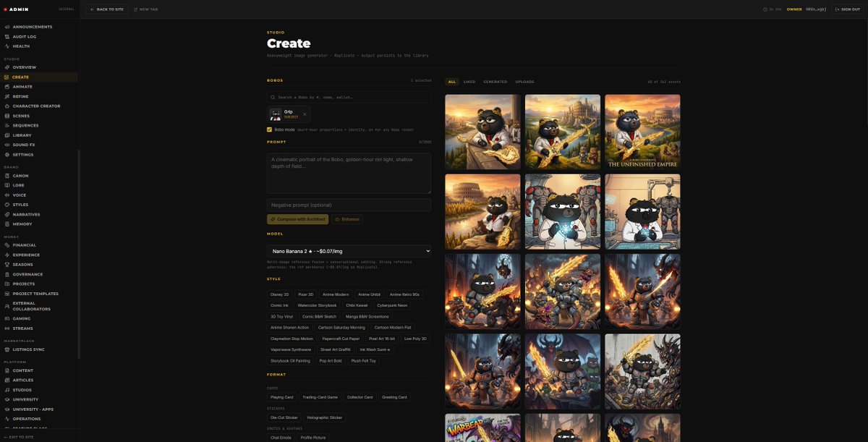Click the Back to Site button
Image resolution: width=868 pixels, height=442 pixels.
tap(106, 9)
